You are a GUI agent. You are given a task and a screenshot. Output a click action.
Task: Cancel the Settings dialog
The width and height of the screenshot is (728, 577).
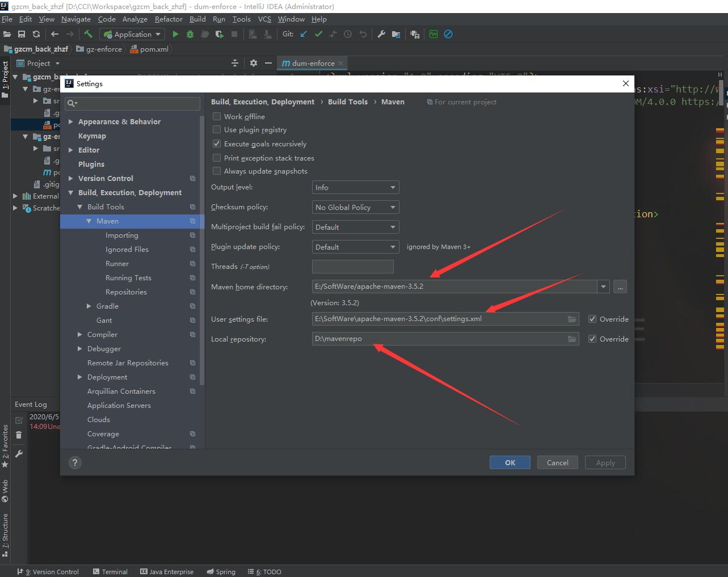click(557, 462)
